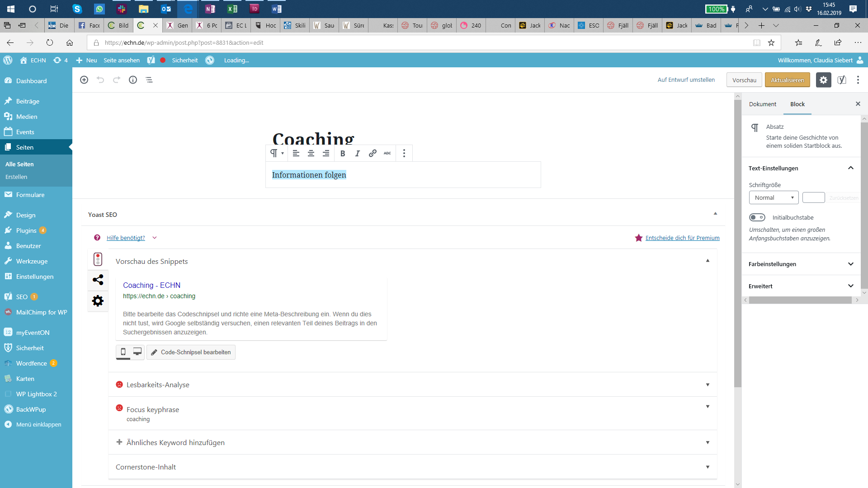
Task: Align paragraph text left
Action: 296,153
